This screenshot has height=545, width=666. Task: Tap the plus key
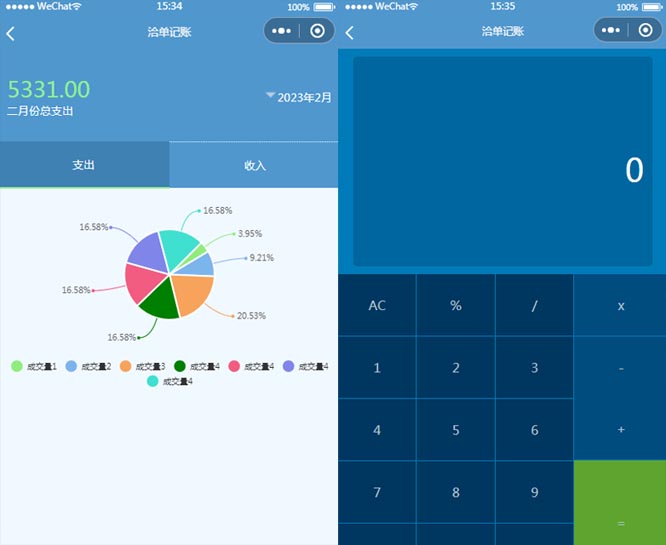click(620, 429)
